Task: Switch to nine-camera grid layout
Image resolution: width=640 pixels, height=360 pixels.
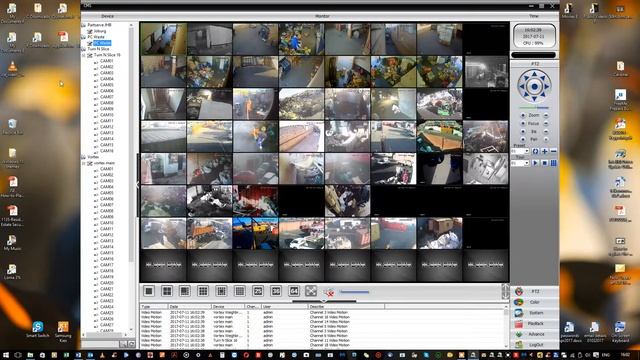Action: pyautogui.click(x=203, y=291)
